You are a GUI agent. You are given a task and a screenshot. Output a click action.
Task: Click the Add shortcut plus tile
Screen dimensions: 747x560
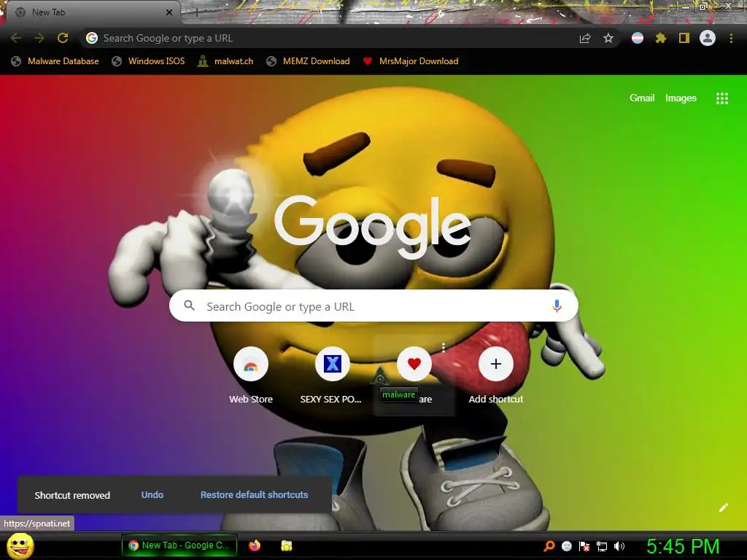click(496, 376)
